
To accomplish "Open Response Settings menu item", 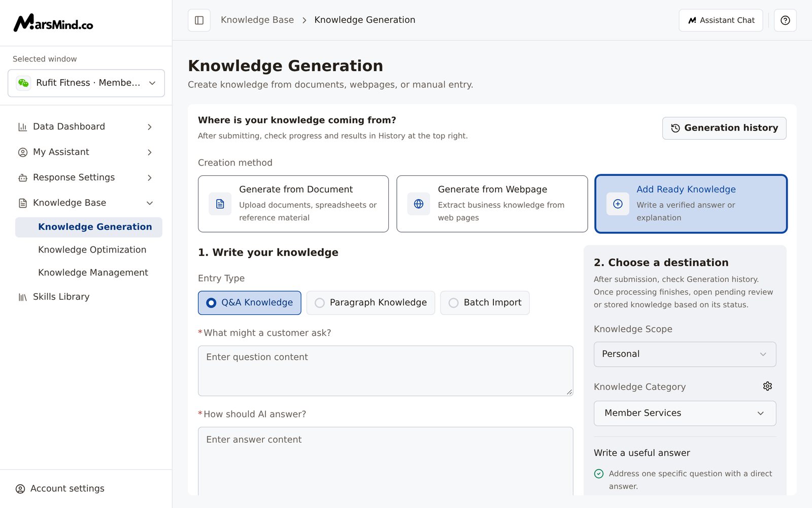I will [86, 177].
